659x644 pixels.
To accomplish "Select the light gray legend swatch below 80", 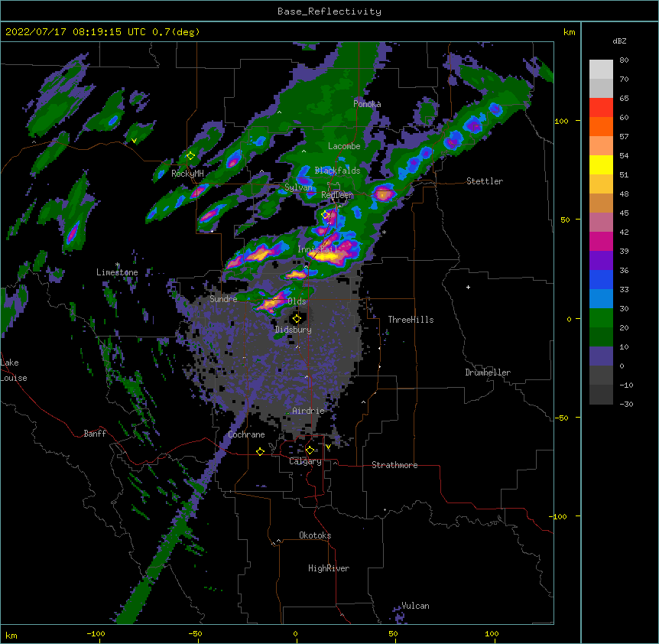I will (x=601, y=70).
